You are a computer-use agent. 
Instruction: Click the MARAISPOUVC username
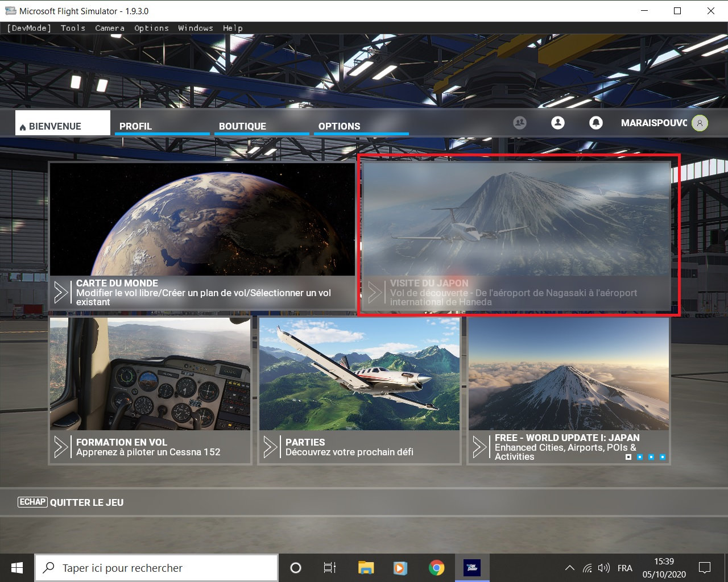click(654, 123)
